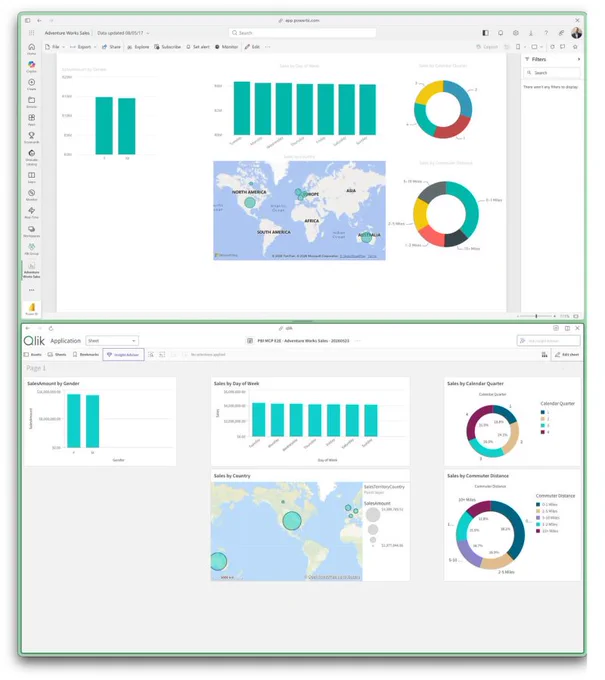Click the Power BI download icon
Screen dimensions: 605x680
click(x=531, y=33)
